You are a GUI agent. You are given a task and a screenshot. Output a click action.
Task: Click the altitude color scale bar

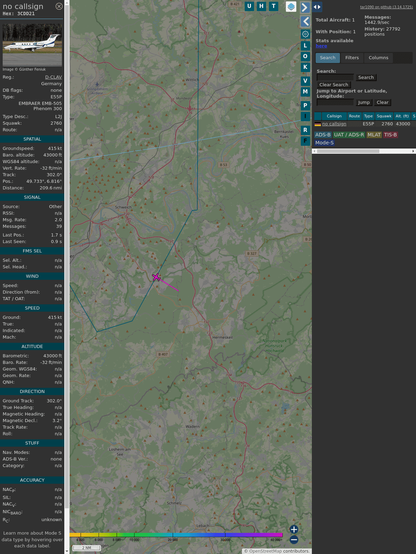[x=176, y=535]
